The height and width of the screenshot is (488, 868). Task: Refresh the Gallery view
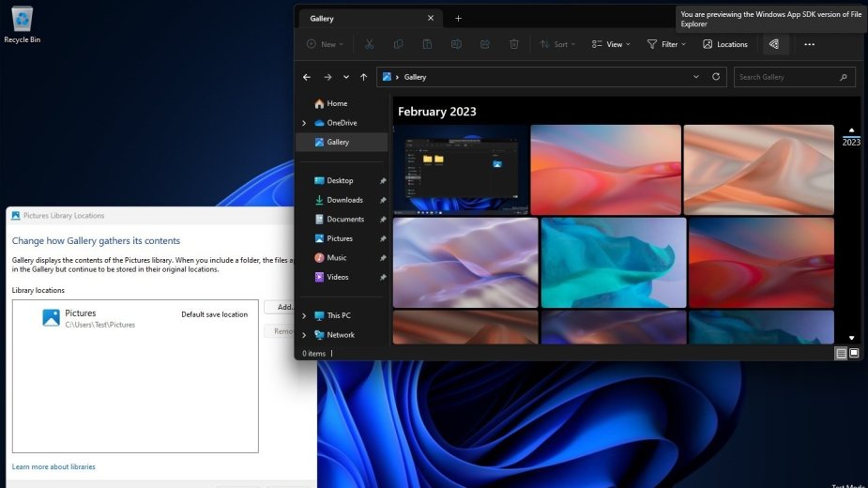click(716, 77)
